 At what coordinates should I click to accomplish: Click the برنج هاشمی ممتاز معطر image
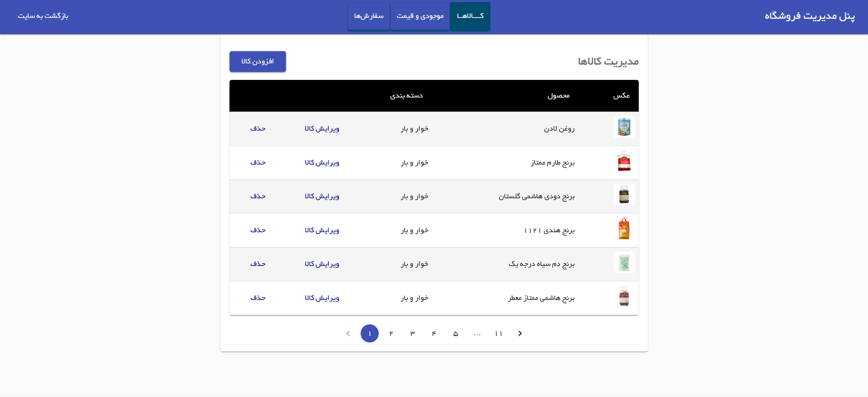click(x=624, y=297)
